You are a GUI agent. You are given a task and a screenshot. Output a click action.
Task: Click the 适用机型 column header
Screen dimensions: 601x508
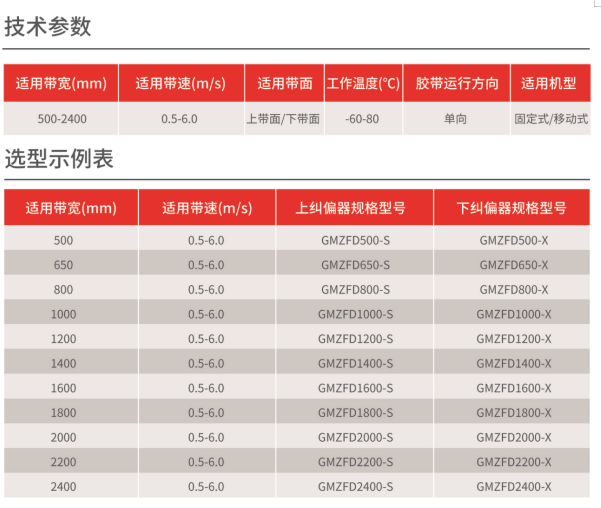tap(550, 83)
